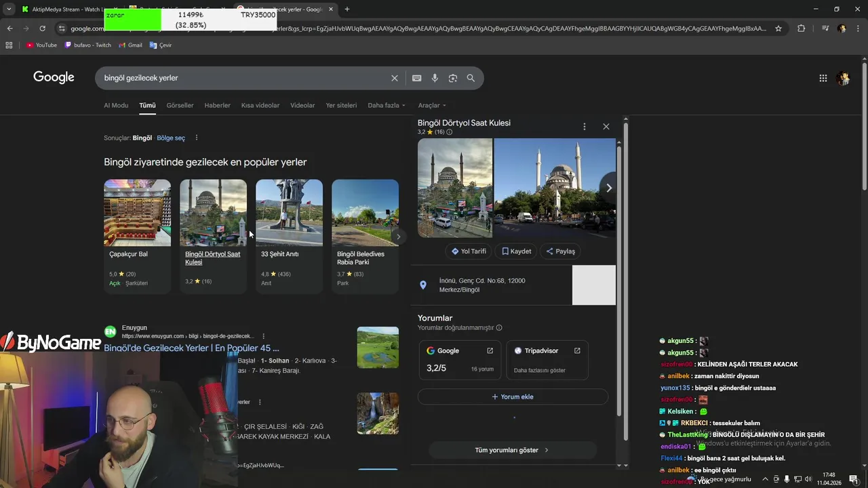
Task: Click the Yol Tarifi directions button
Action: pos(469,251)
